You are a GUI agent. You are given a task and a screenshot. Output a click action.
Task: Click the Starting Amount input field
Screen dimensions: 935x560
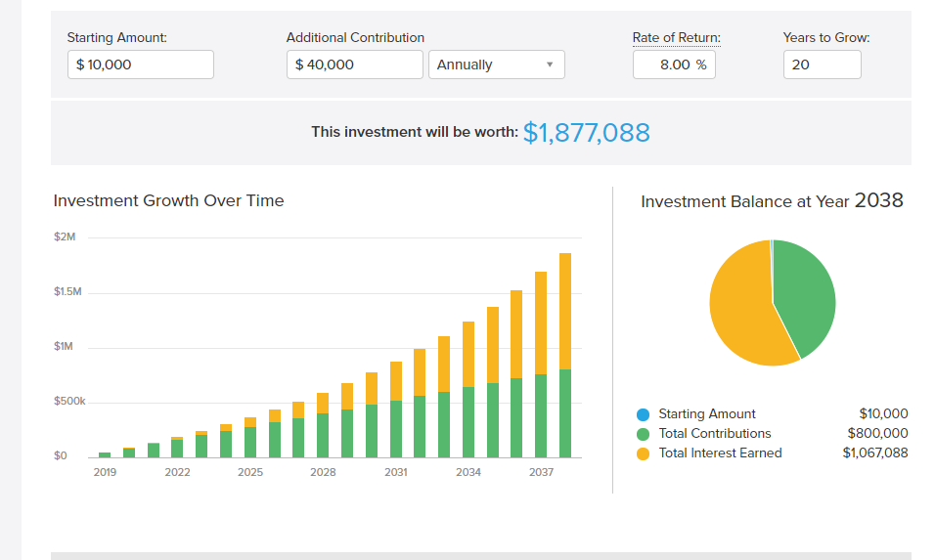click(x=141, y=65)
